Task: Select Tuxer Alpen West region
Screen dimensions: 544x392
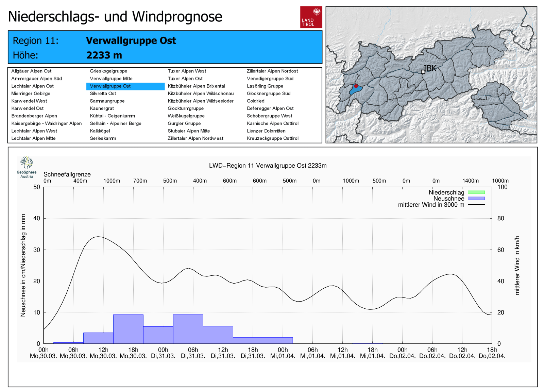Action: [x=187, y=71]
